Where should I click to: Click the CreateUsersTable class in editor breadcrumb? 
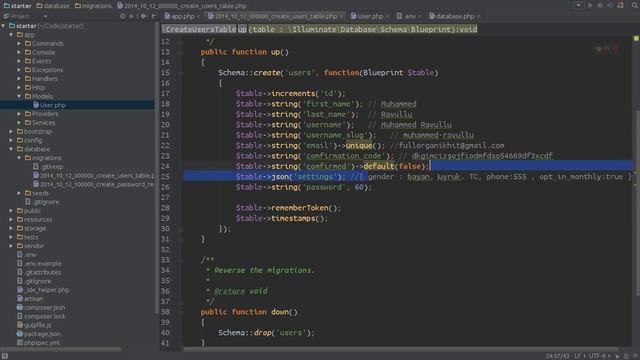click(199, 29)
